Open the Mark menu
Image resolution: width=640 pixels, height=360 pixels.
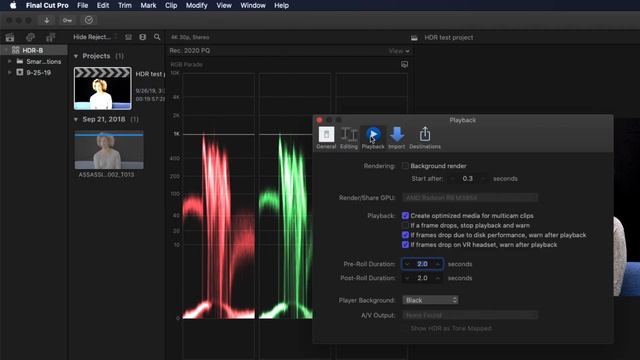tap(148, 5)
